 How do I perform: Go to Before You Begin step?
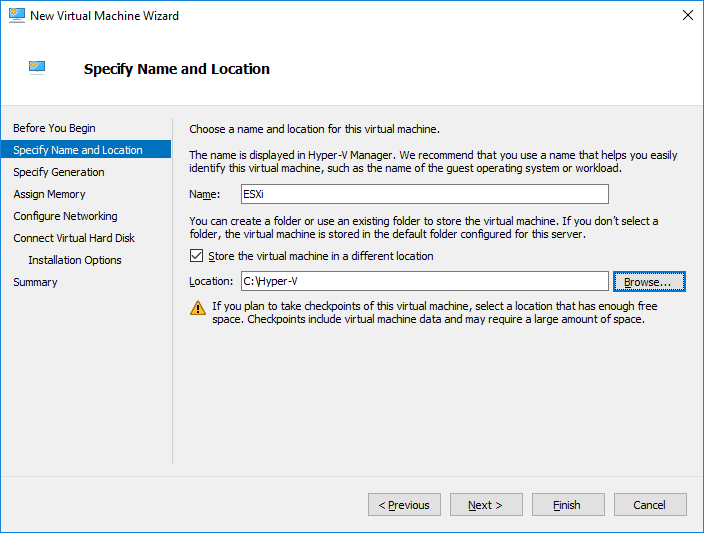pyautogui.click(x=54, y=128)
